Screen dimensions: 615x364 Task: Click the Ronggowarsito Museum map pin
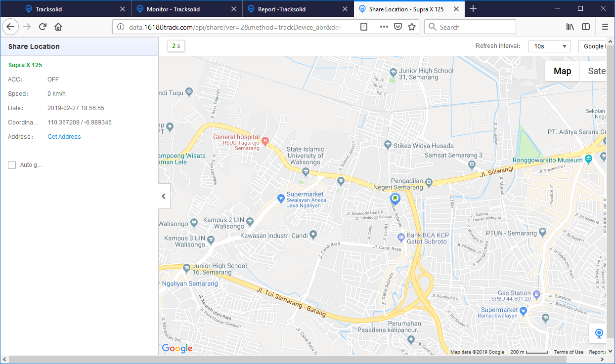click(x=588, y=160)
